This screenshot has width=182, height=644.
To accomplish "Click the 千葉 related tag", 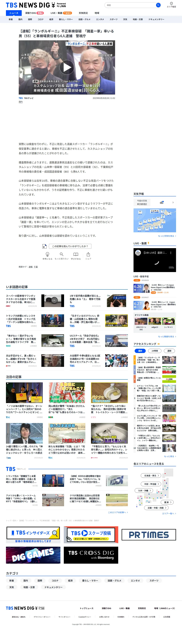I will [36, 267].
